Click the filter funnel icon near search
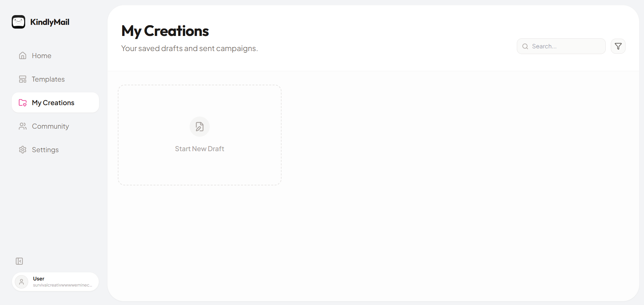 618,46
